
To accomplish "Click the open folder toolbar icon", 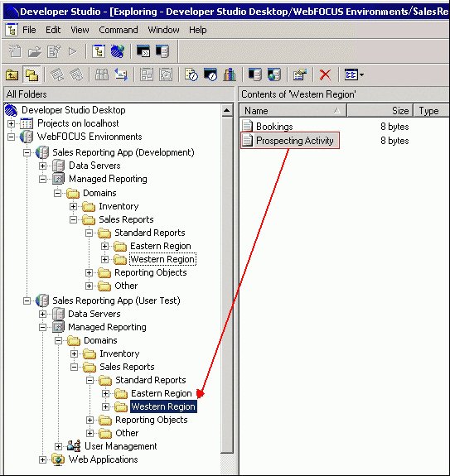I will [x=34, y=51].
